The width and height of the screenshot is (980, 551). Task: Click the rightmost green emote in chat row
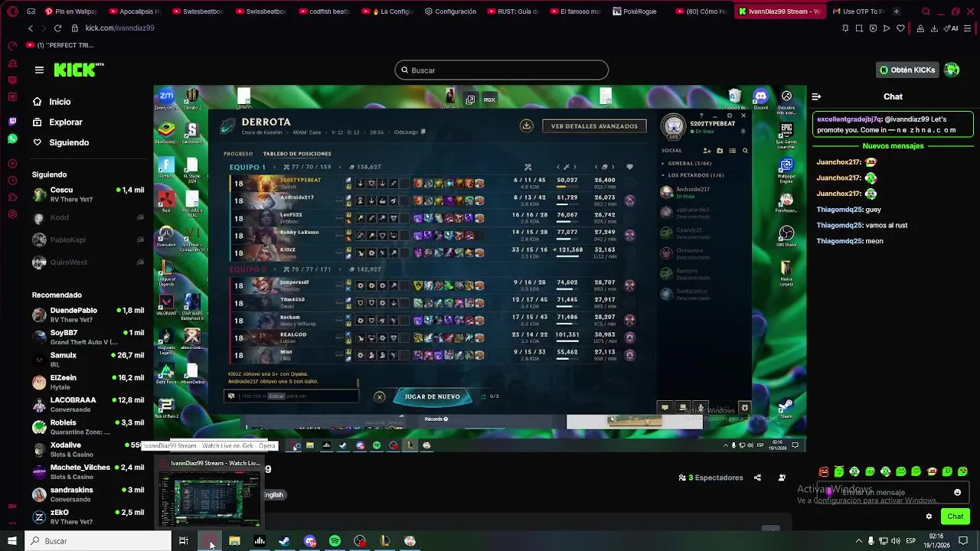962,471
